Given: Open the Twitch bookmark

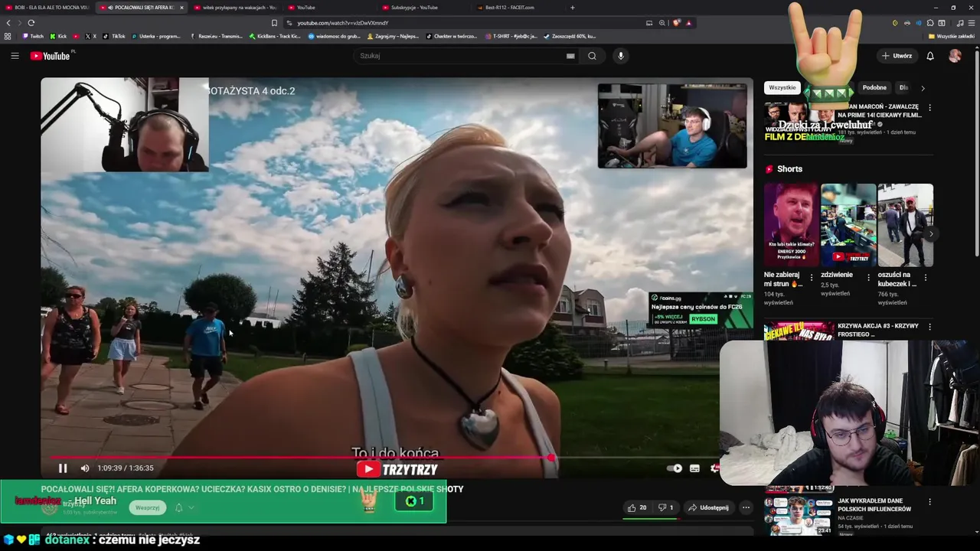Looking at the screenshot, I should 33,36.
